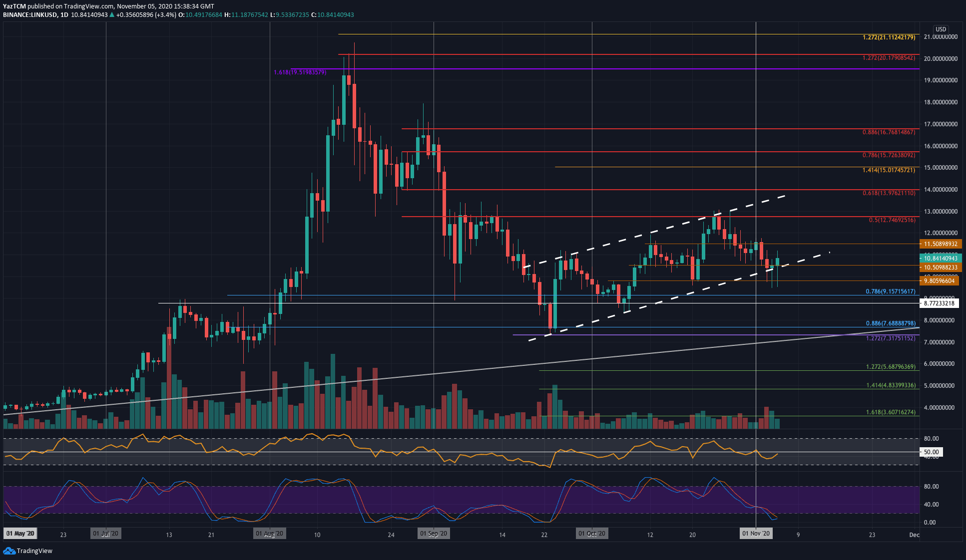The height and width of the screenshot is (560, 966).
Task: Select the 1.618(19.51983579) purple fib label
Action: point(300,72)
